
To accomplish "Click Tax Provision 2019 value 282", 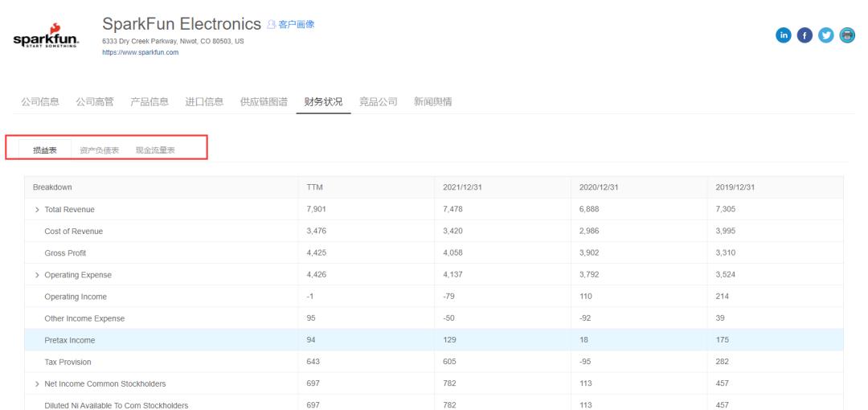I will pyautogui.click(x=722, y=362).
